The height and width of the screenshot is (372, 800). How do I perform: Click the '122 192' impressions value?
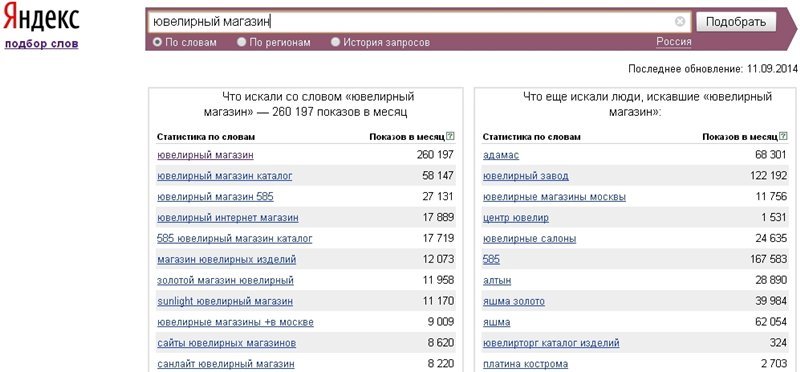tap(768, 176)
